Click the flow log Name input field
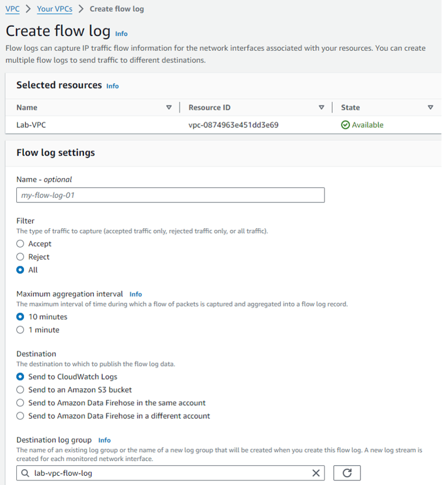The height and width of the screenshot is (485, 448). [x=170, y=196]
